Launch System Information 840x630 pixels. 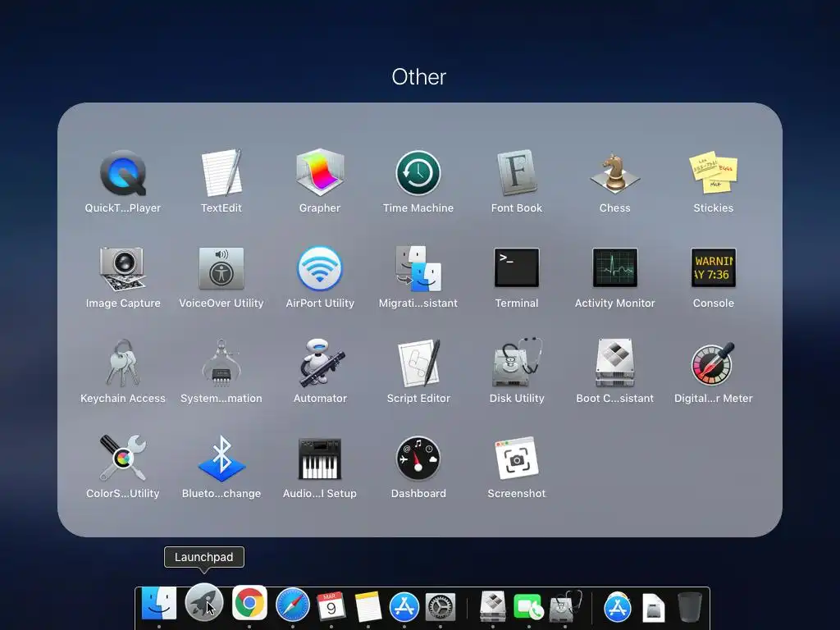(221, 363)
